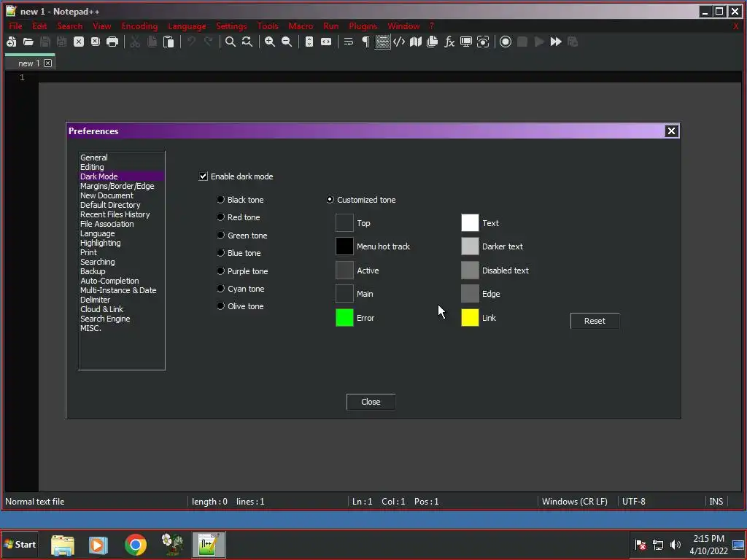Pick the Edge color swatch
The image size is (747, 560).
pos(470,294)
